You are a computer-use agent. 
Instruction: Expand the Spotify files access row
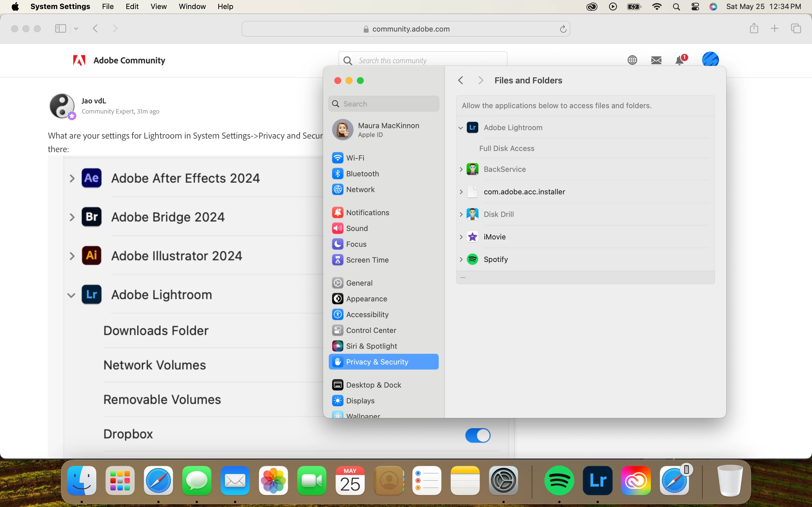tap(461, 259)
